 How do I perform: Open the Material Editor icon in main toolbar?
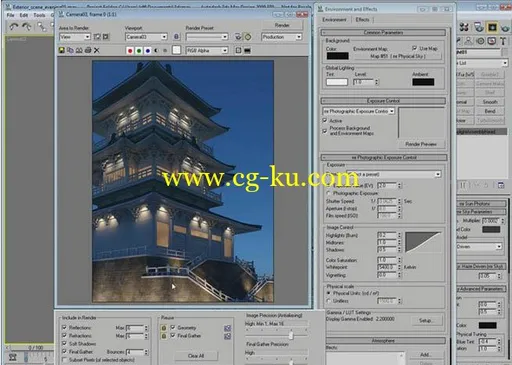(464, 27)
